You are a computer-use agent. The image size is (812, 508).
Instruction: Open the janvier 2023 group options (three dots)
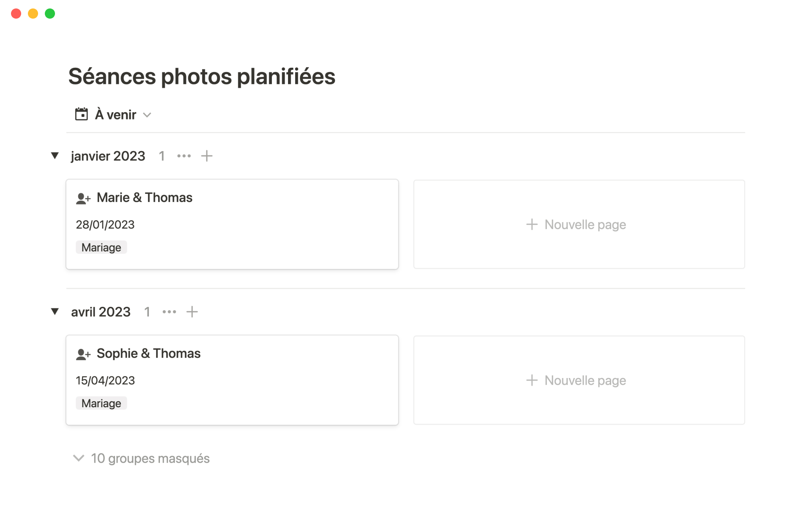[184, 156]
